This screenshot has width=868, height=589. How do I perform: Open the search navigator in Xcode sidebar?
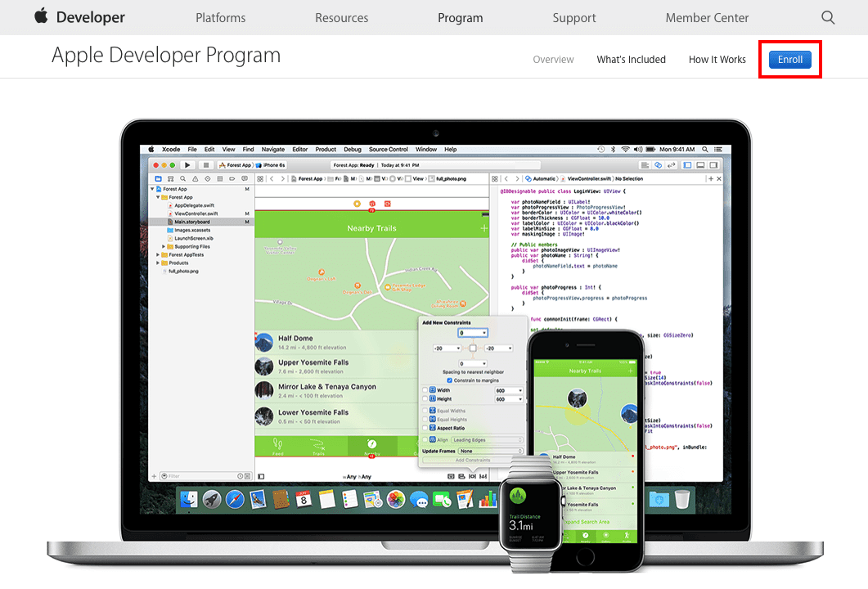183,179
